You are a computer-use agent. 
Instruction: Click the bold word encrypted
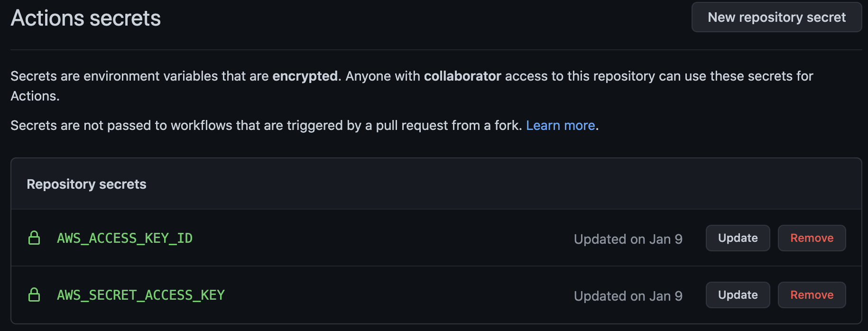click(x=305, y=76)
